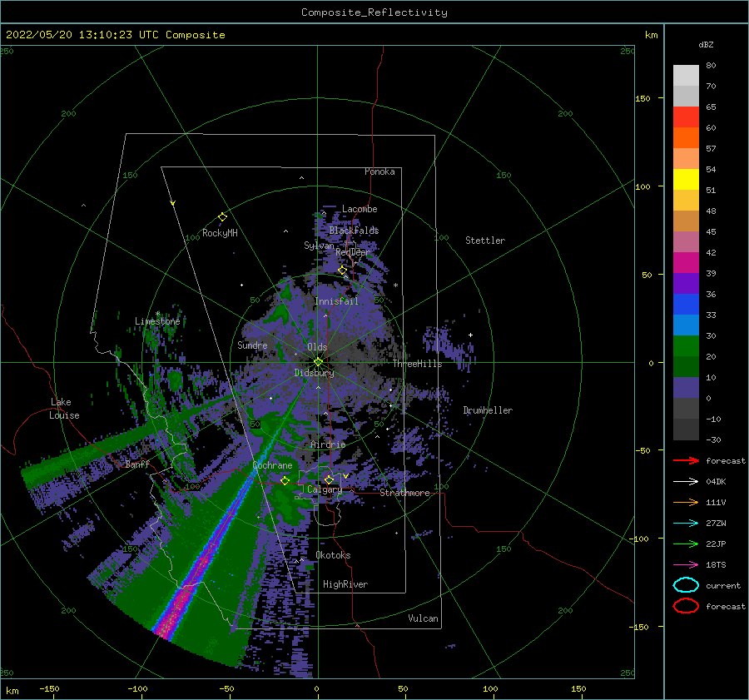Click the -30 value on the dBZ scale

713,440
